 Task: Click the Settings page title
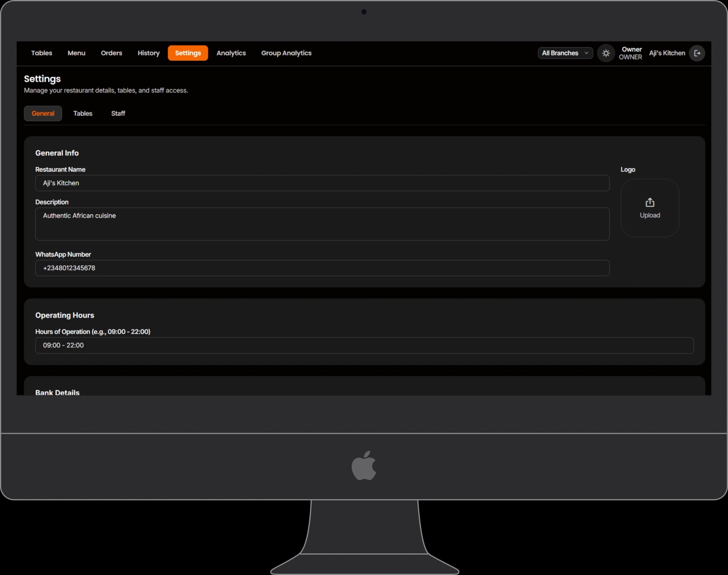(x=42, y=79)
